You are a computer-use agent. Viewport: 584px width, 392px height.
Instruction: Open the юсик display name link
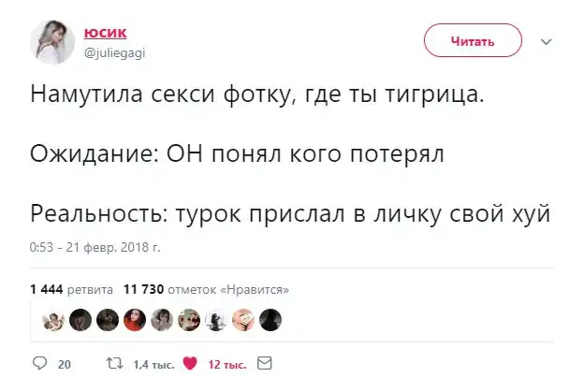click(103, 33)
